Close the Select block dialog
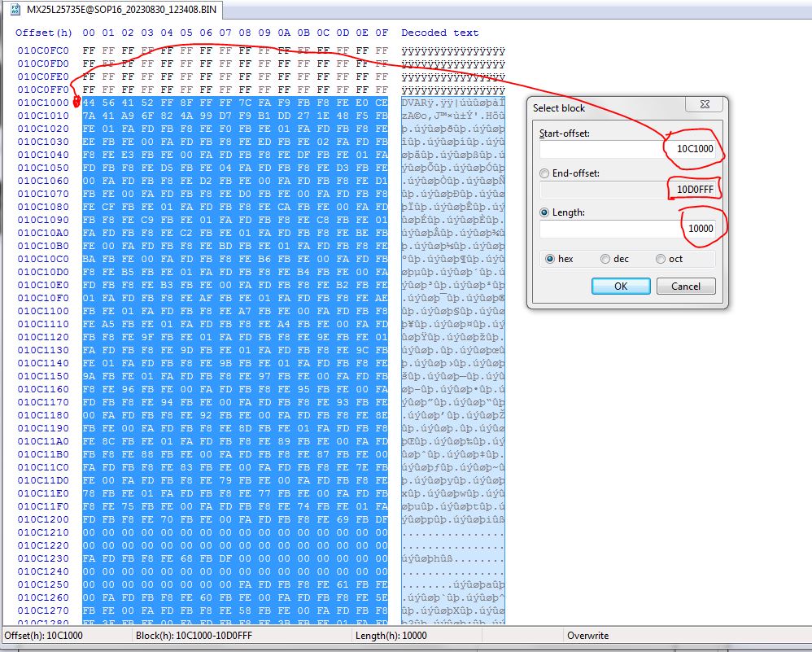The image size is (812, 652). pos(705,104)
